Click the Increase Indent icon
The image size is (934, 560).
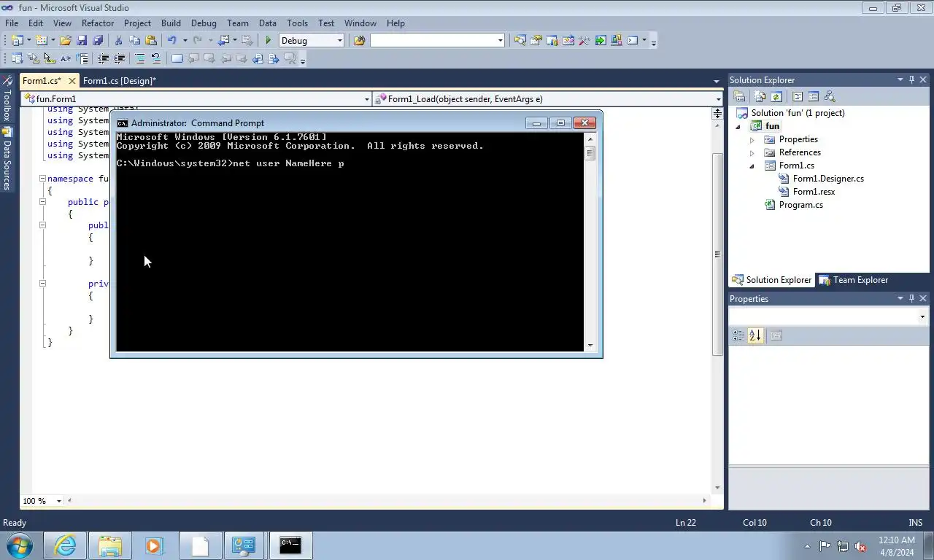119,58
